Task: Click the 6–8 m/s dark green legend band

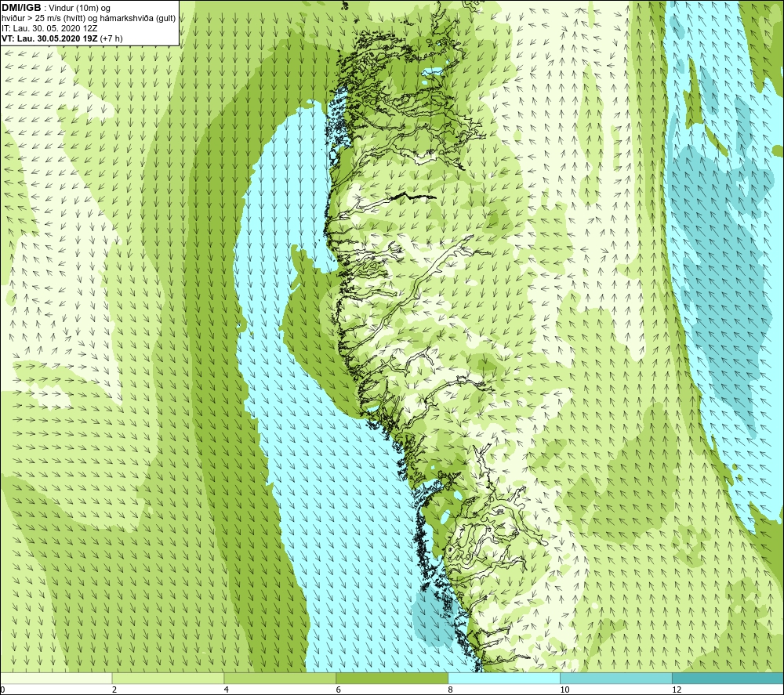Action: pyautogui.click(x=392, y=678)
